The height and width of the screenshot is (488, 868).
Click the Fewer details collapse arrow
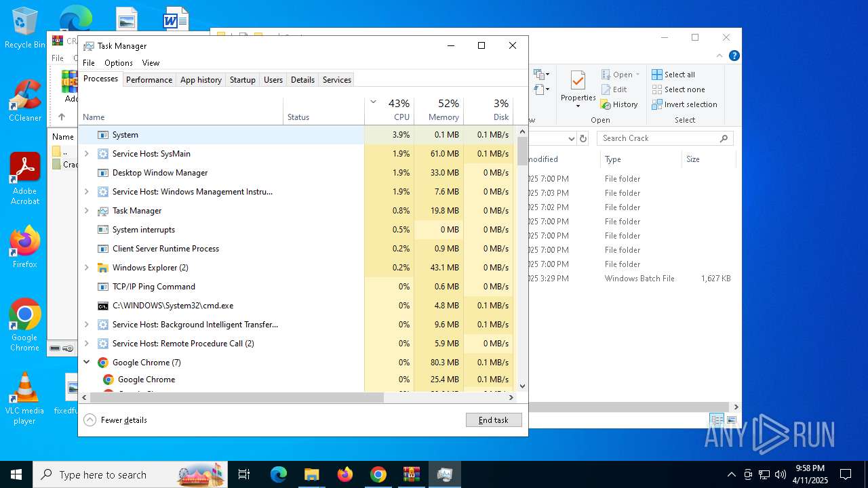click(90, 420)
